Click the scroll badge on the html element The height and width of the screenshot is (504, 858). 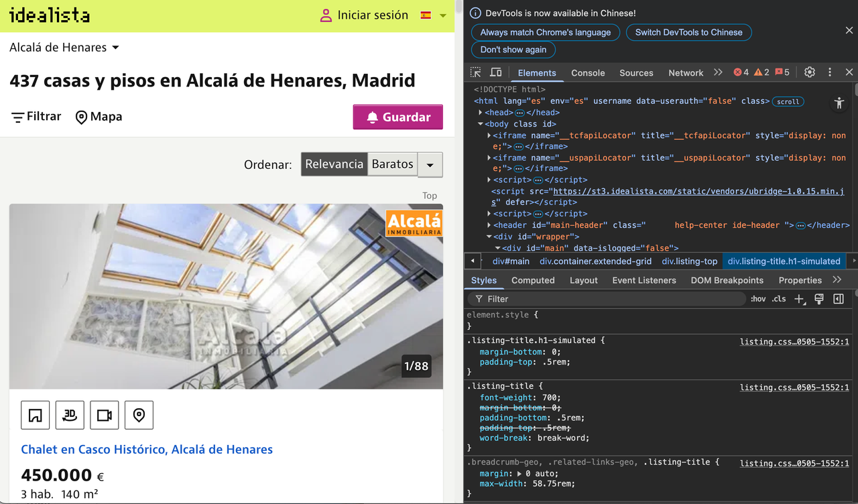[x=788, y=101]
